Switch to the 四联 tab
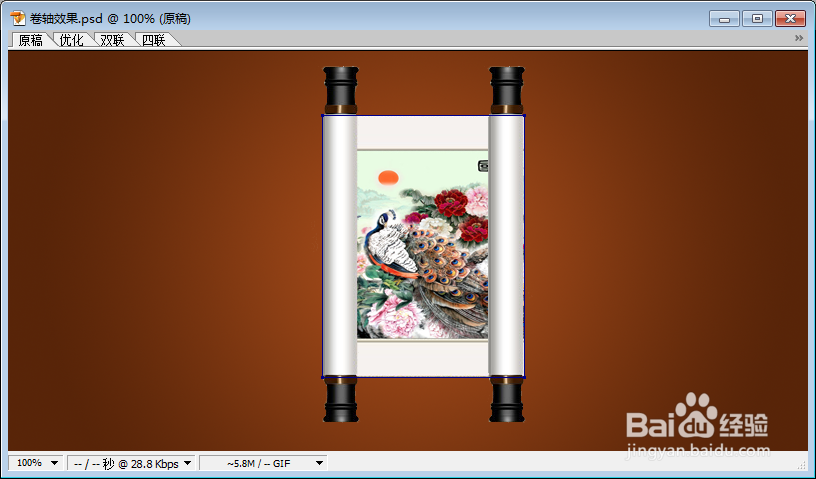 pyautogui.click(x=154, y=40)
